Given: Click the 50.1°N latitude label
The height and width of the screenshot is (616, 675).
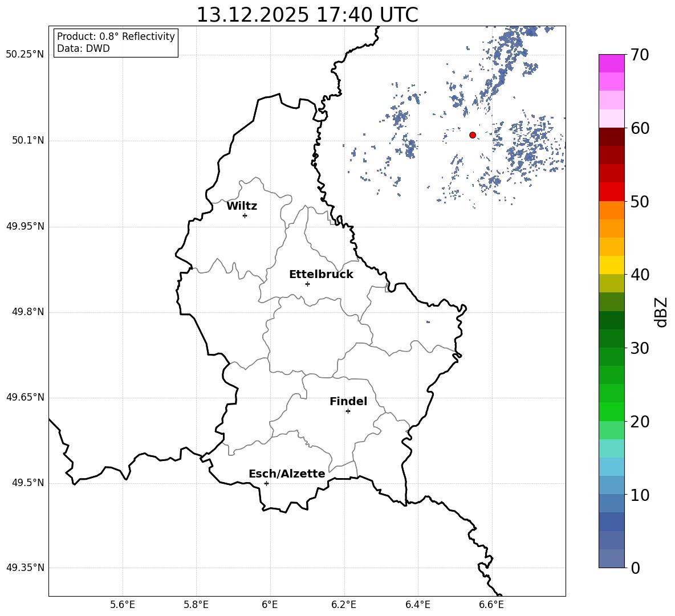Looking at the screenshot, I should (x=27, y=141).
